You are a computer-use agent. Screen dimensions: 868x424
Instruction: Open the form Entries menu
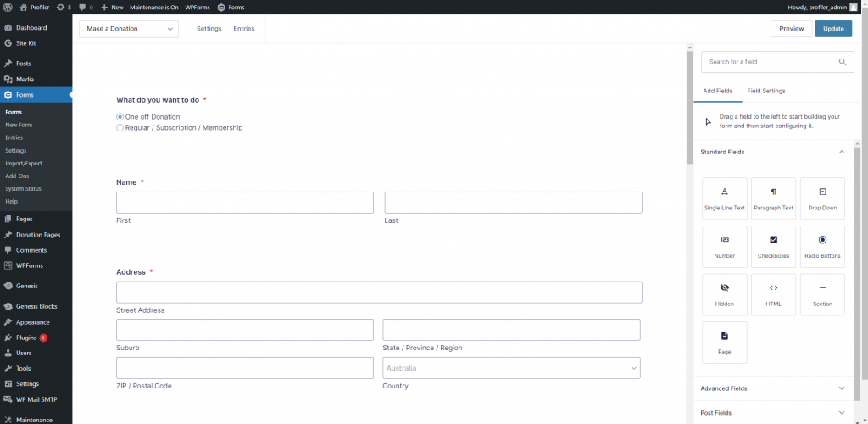click(x=244, y=29)
